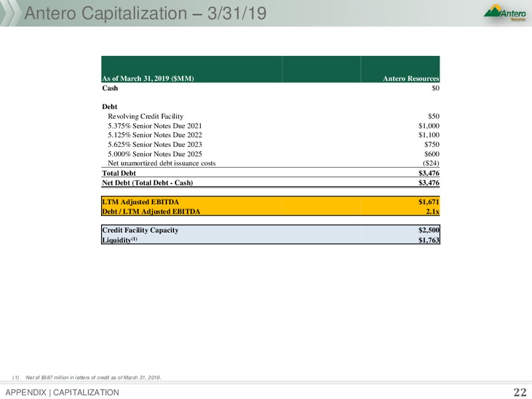Viewport: 532px width, 399px height.
Task: Click the value "$600" for 2025 notes
Action: (x=432, y=154)
